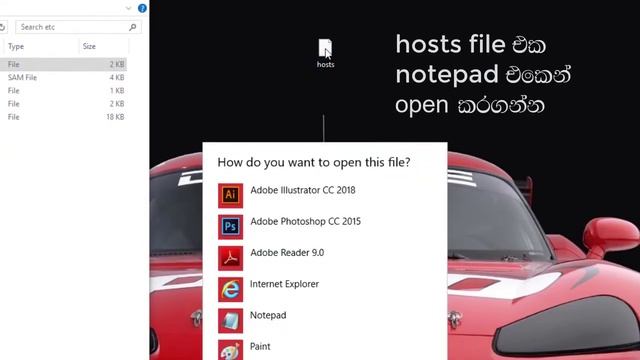Sort files by the Size column

pyautogui.click(x=104, y=47)
